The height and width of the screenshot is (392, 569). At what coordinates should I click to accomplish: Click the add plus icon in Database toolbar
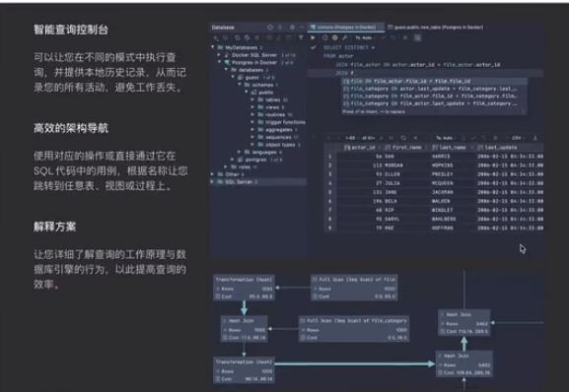(x=216, y=37)
